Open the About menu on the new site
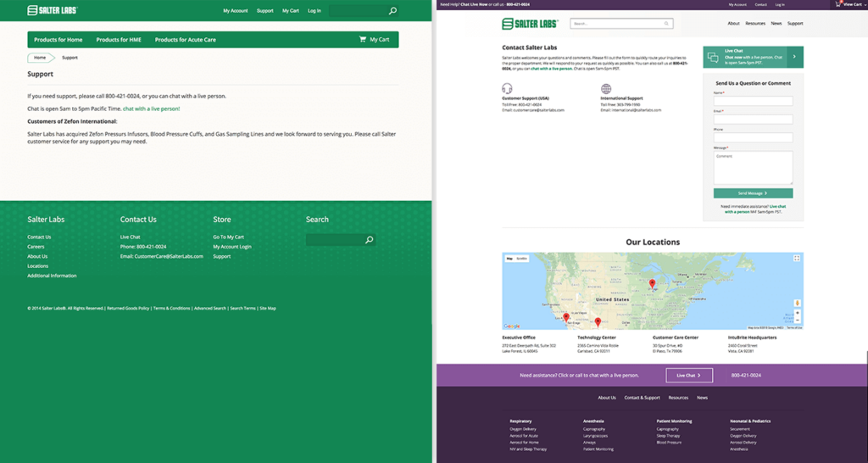The width and height of the screenshot is (868, 463). point(733,23)
